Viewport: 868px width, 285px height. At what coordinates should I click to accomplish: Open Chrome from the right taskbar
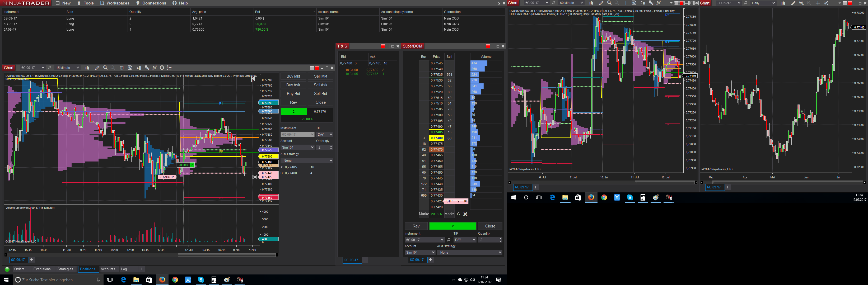click(604, 197)
